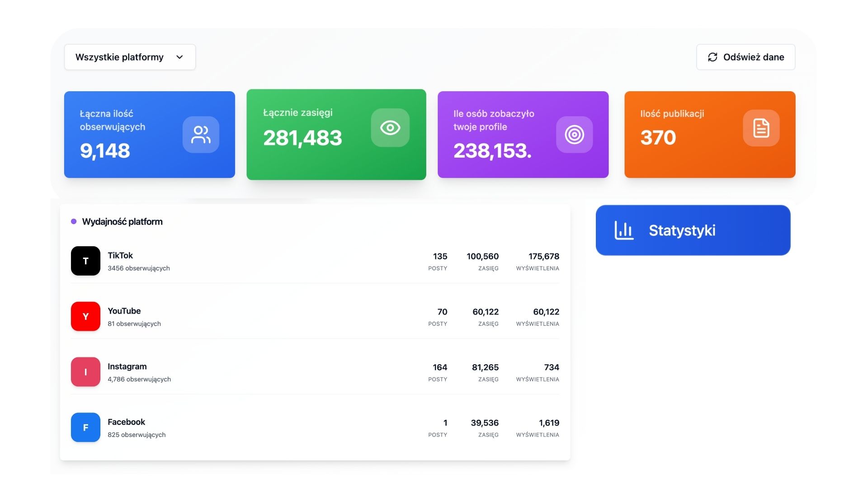This screenshot has width=868, height=488.
Task: Click the document icon on publications card
Action: click(761, 128)
